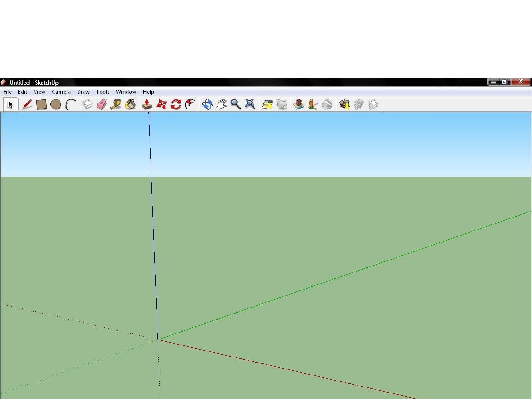This screenshot has height=399, width=532.
Task: Click Zoom Extents on the toolbar
Action: (250, 104)
